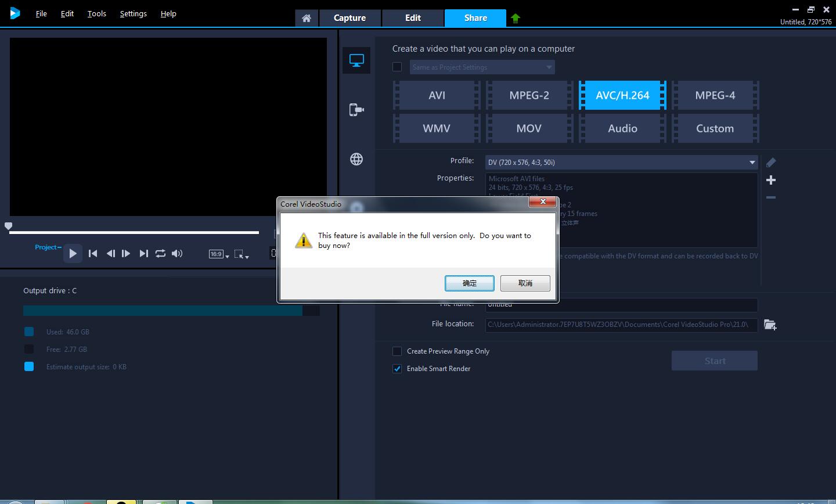The height and width of the screenshot is (504, 836).
Task: Click the 'Microsoft AVI files' property line
Action: pyautogui.click(x=517, y=179)
